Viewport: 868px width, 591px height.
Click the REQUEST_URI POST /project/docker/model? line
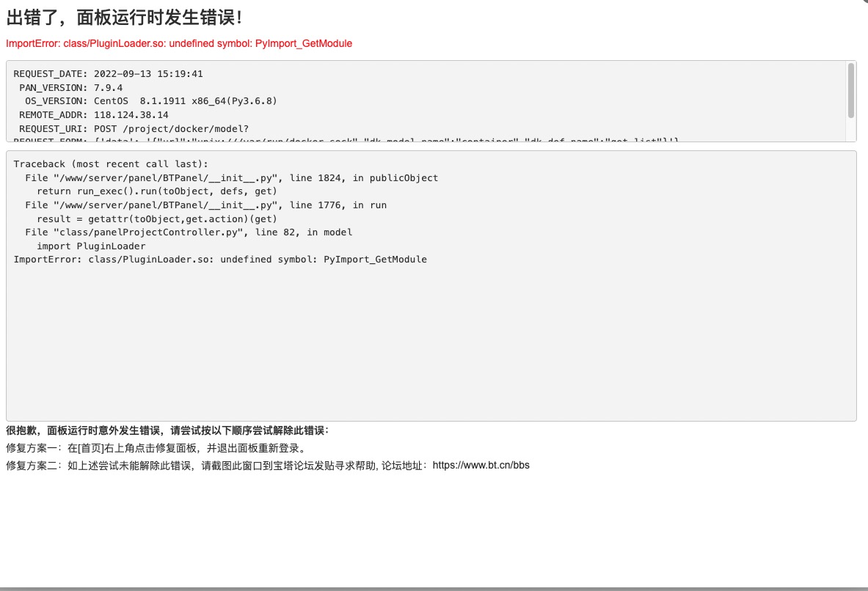click(134, 129)
